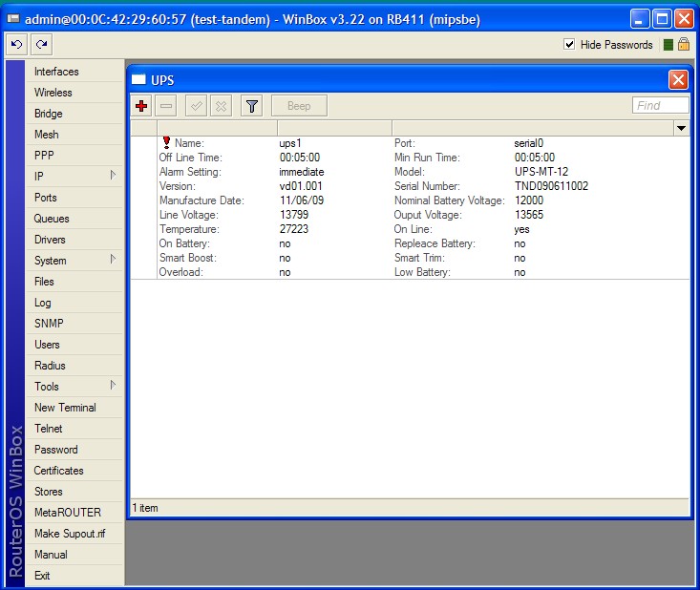The image size is (700, 590).
Task: Open the filter funnel in the UPS toolbar
Action: [x=252, y=106]
